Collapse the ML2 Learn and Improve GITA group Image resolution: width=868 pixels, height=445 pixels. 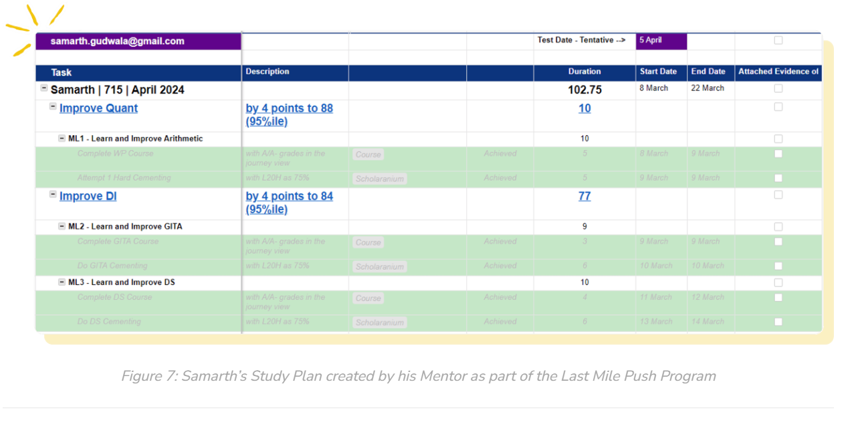pyautogui.click(x=62, y=226)
